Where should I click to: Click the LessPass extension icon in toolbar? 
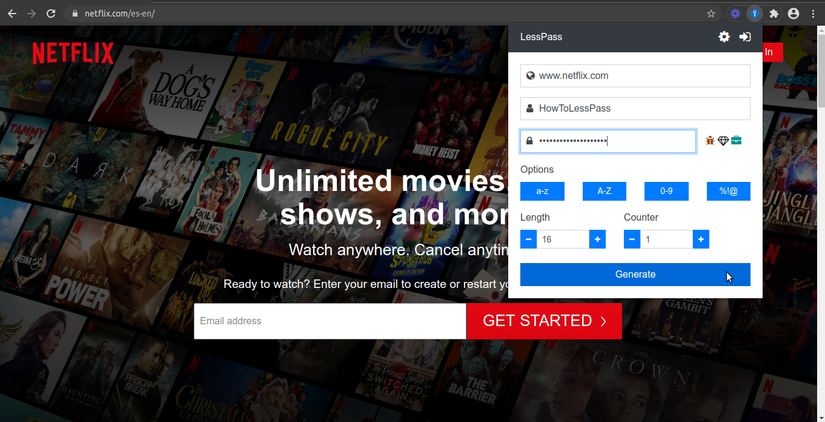coord(754,14)
